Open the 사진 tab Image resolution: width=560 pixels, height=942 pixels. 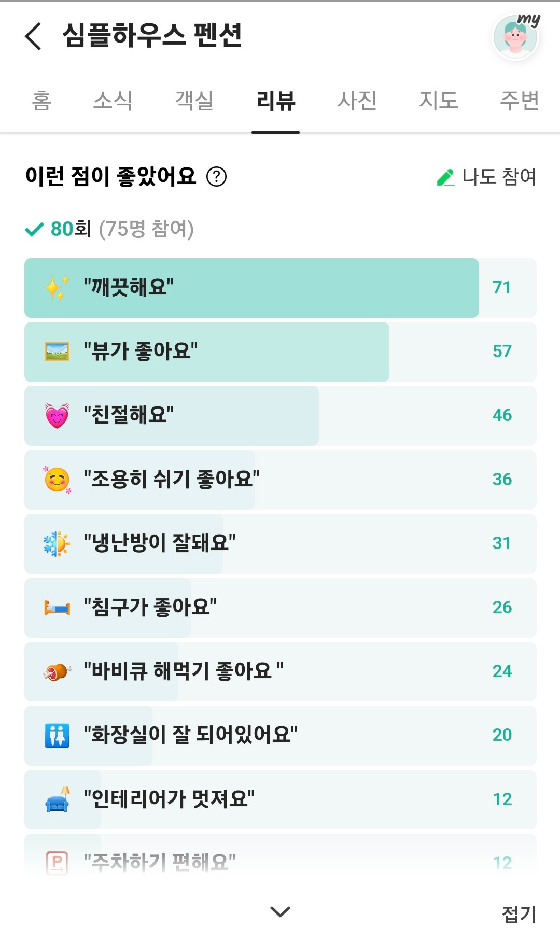tap(357, 101)
